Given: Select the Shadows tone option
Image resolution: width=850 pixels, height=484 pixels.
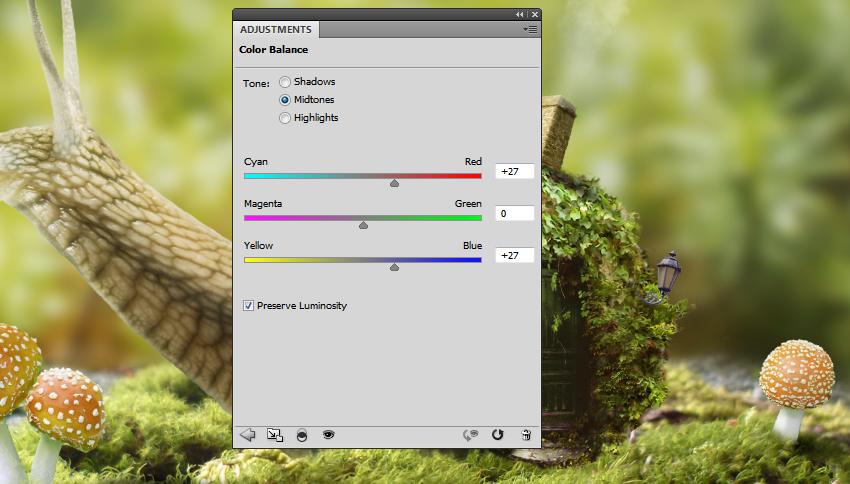Looking at the screenshot, I should (285, 82).
